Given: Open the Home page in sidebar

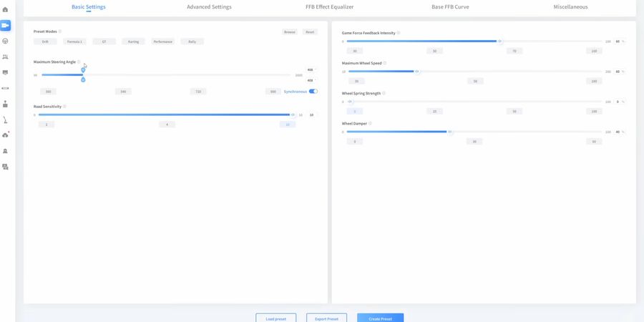Looking at the screenshot, I should (6, 9).
